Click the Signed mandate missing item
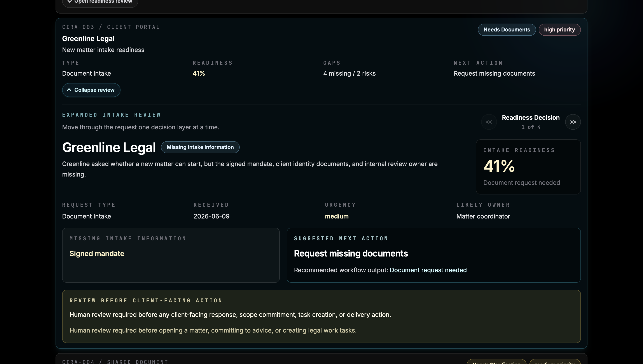Image resolution: width=643 pixels, height=364 pixels. (x=97, y=254)
